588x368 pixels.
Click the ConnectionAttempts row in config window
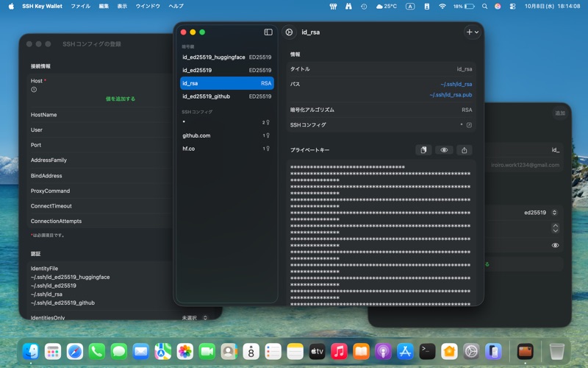point(101,222)
